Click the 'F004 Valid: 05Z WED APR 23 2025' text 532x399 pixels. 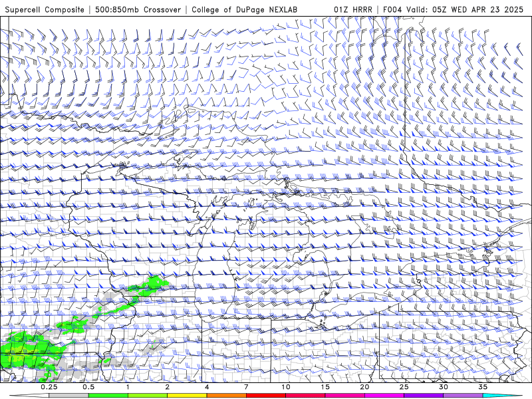[453, 9]
